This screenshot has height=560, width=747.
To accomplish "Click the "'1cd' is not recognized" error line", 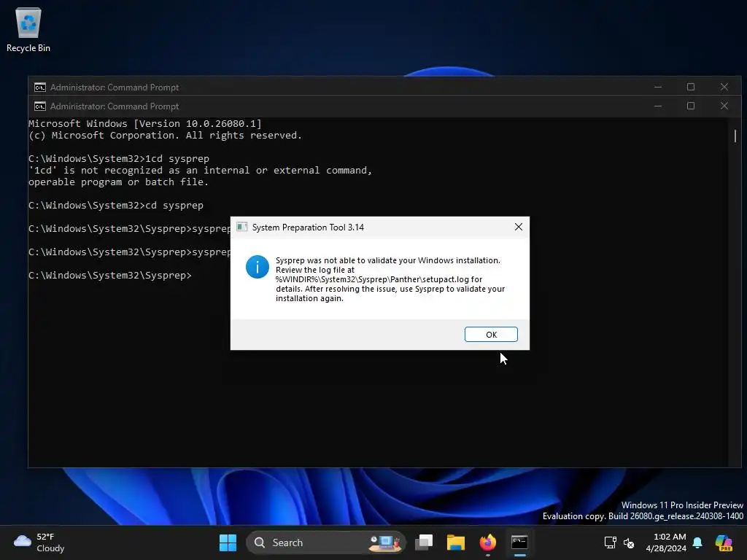I will [x=200, y=171].
